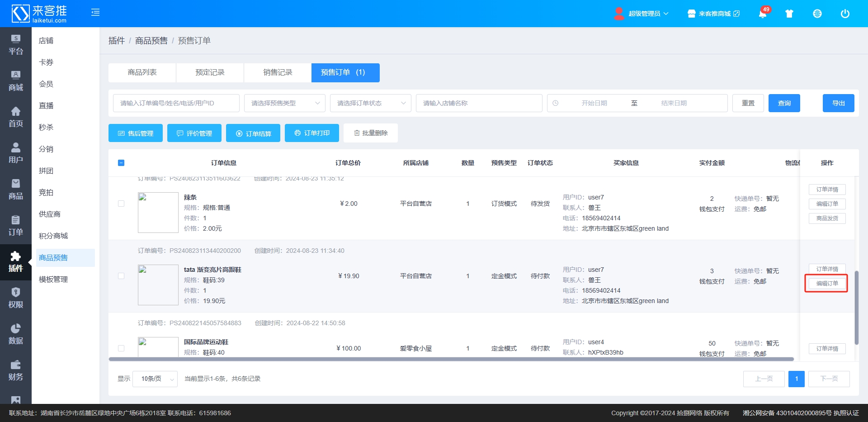Open the globe language icon
The width and height of the screenshot is (868, 422).
[x=817, y=14]
